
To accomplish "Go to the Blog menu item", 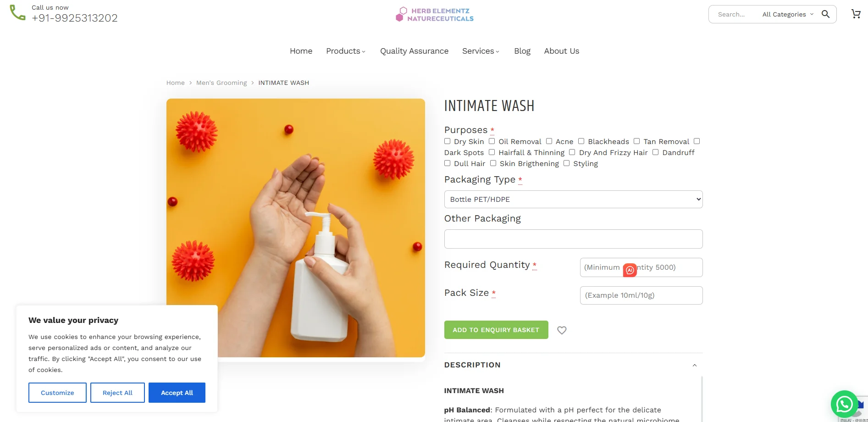I will click(x=522, y=51).
